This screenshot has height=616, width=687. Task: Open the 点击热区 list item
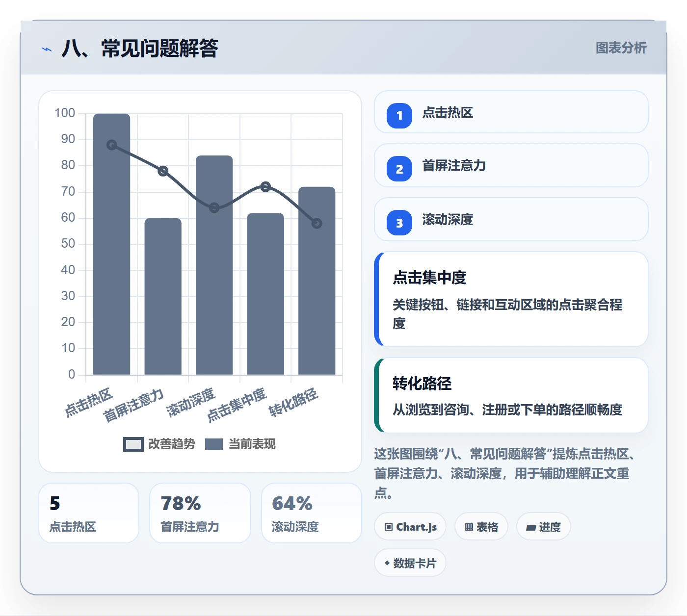511,112
